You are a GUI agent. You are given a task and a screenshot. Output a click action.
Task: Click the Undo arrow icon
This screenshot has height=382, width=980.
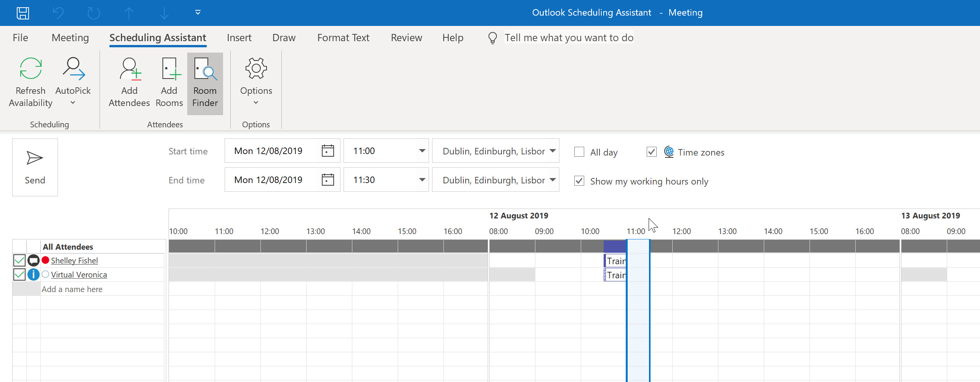pos(58,13)
